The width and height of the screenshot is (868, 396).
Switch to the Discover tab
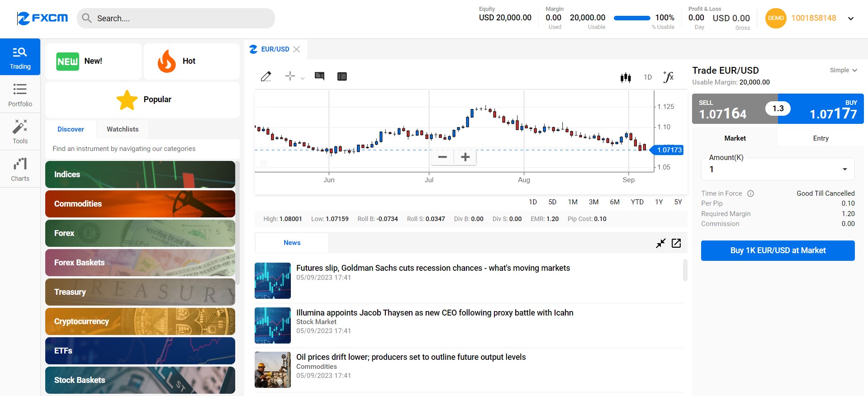(71, 129)
